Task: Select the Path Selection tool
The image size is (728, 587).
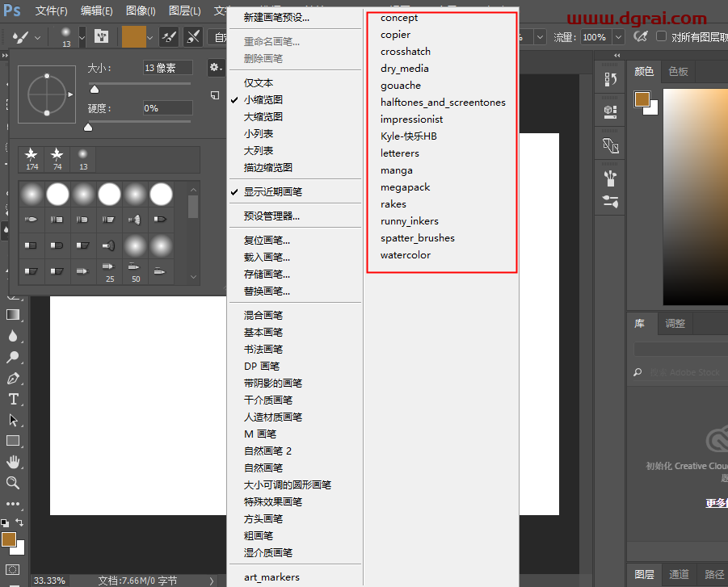Action: (12, 420)
